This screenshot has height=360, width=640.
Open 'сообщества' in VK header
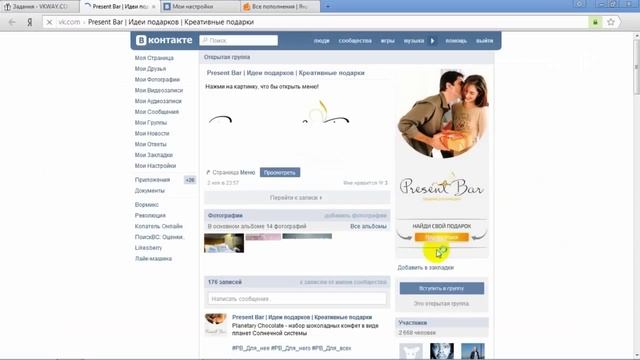click(355, 41)
